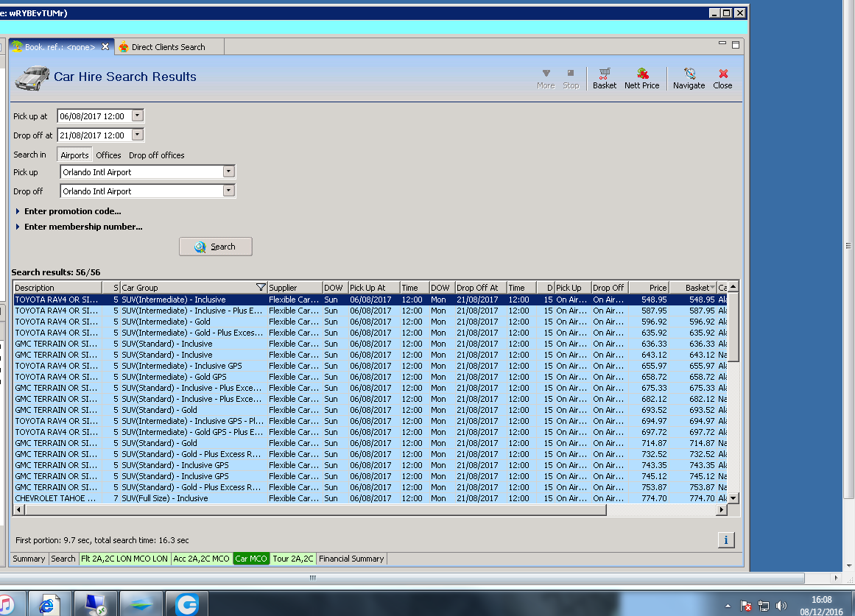Switch to Direct Clients Search tab
The width and height of the screenshot is (855, 616).
[169, 47]
